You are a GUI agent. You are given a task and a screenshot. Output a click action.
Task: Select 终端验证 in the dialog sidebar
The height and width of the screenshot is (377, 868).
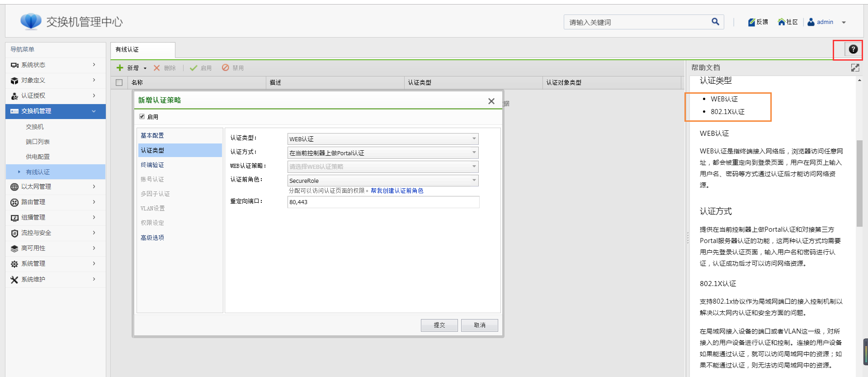click(x=152, y=165)
